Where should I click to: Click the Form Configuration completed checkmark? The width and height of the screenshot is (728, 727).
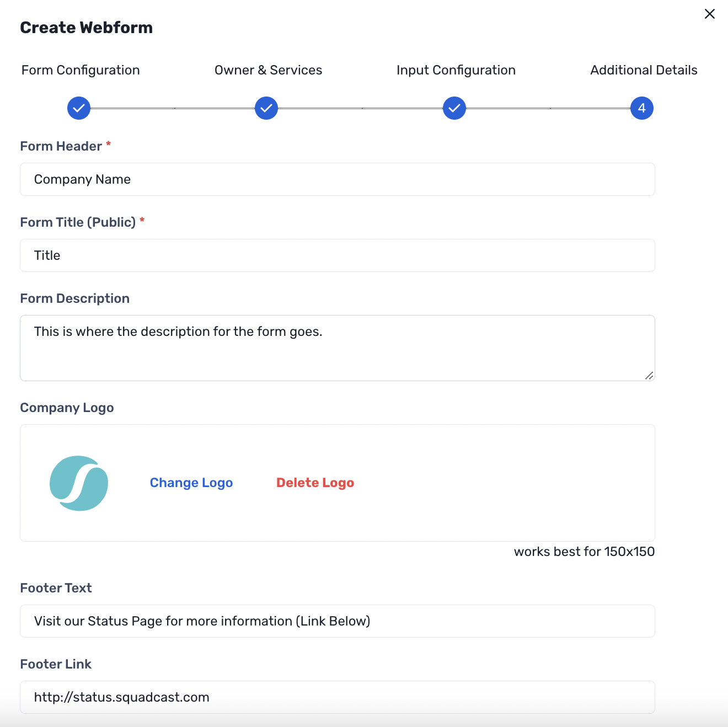tap(78, 108)
